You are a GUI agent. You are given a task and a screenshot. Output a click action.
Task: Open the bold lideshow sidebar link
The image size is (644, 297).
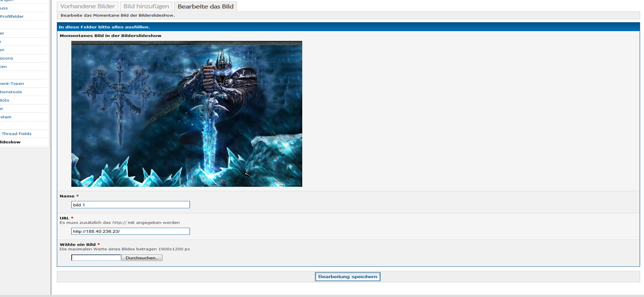pyautogui.click(x=10, y=142)
